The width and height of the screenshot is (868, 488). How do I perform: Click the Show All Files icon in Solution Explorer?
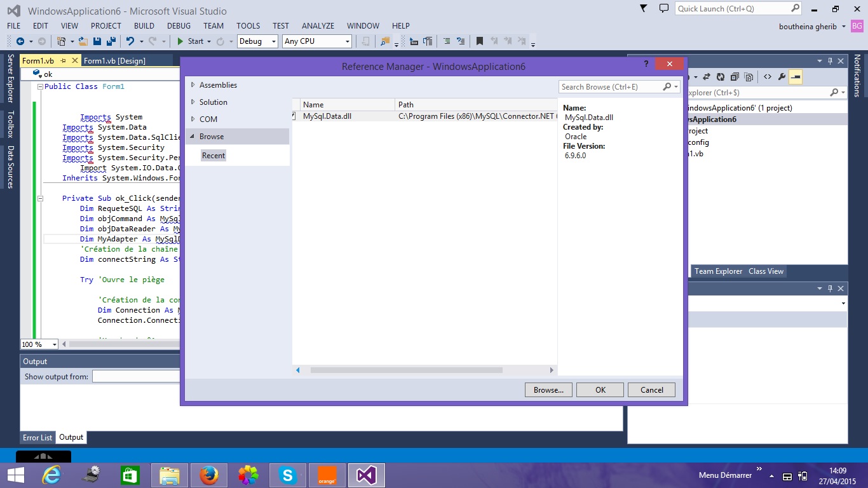point(749,77)
